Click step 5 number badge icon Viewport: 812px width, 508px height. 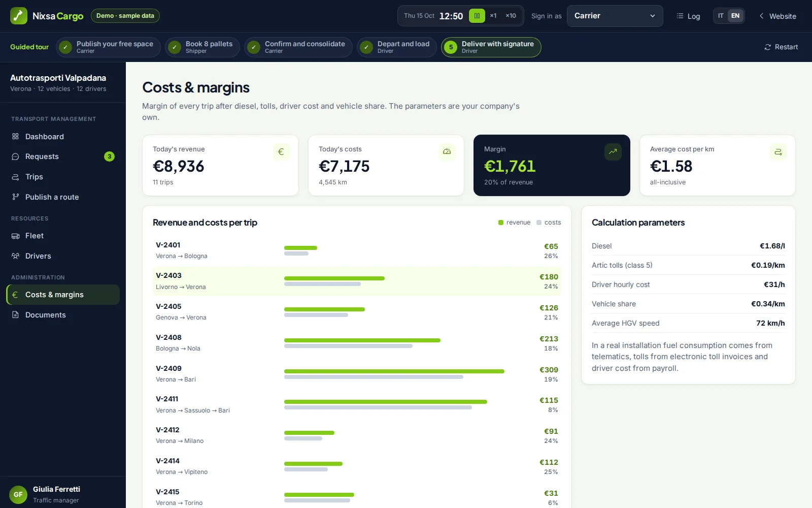click(x=451, y=47)
